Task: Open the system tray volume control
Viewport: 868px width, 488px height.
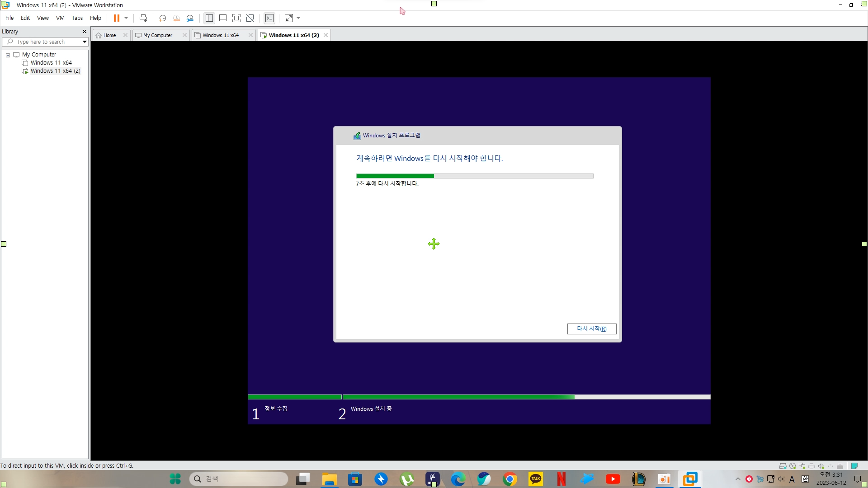Action: coord(781,479)
